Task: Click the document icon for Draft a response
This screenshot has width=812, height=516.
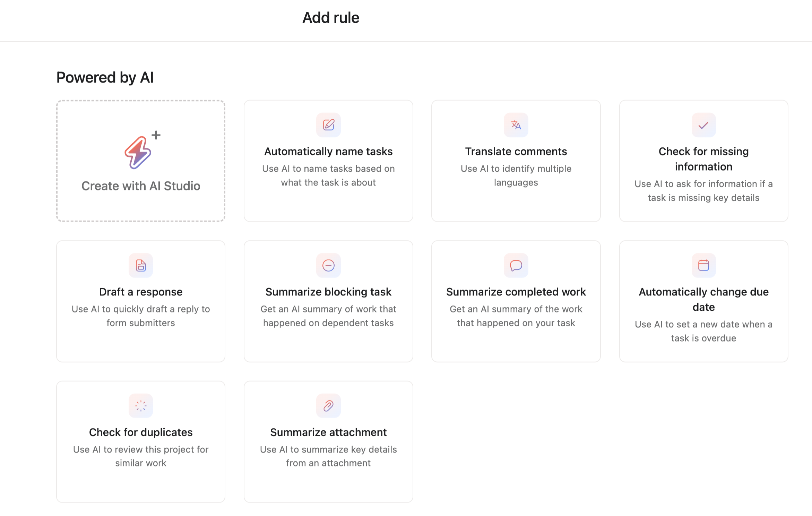Action: pyautogui.click(x=141, y=265)
